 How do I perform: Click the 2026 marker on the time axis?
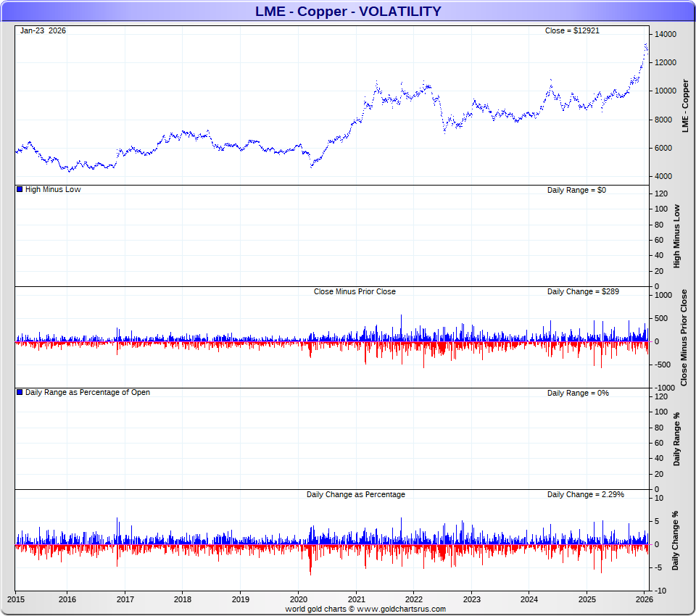click(x=645, y=599)
